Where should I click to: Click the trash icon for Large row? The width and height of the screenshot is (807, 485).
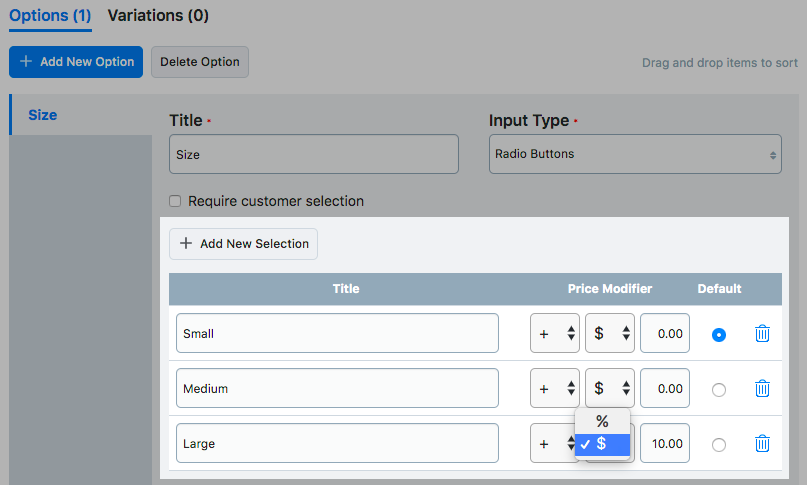click(762, 444)
